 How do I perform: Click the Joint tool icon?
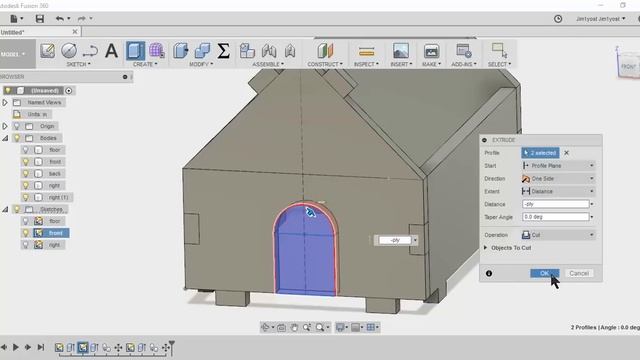tap(269, 51)
